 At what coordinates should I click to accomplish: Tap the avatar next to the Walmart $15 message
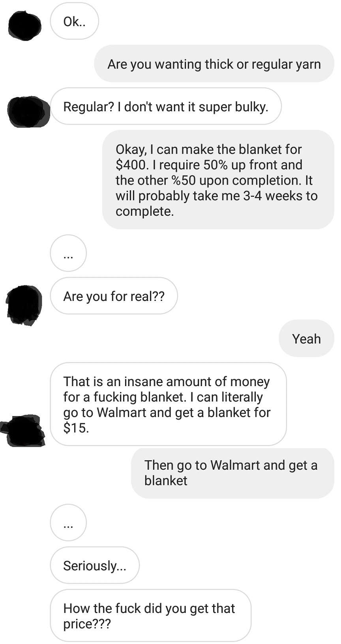[x=23, y=430]
